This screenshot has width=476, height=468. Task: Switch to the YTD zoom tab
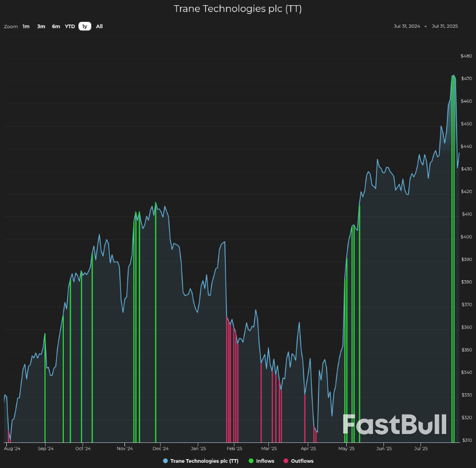pyautogui.click(x=70, y=26)
